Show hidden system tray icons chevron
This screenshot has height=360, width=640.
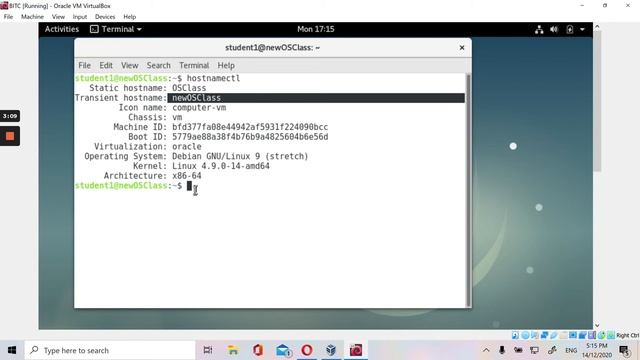(486, 350)
